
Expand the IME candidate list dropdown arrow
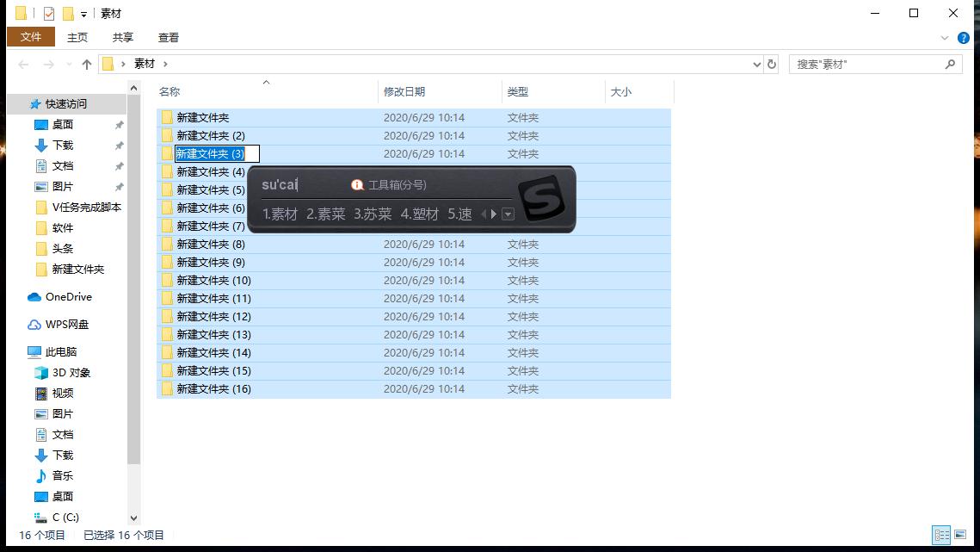(508, 215)
